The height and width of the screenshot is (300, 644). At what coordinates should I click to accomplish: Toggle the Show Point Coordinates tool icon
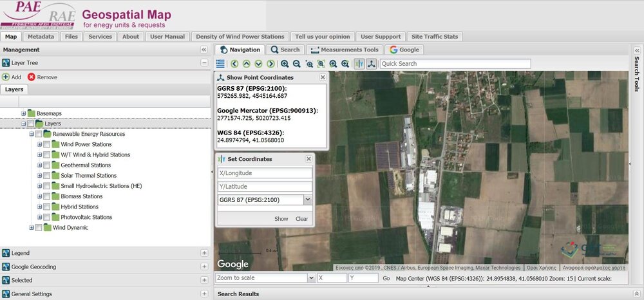372,64
